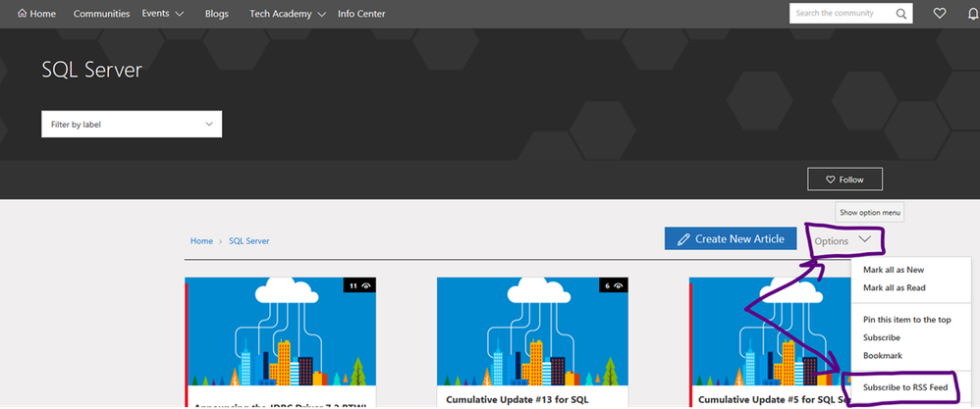Image resolution: width=980 pixels, height=409 pixels.
Task: Open the Filter by label dropdown
Action: click(132, 125)
